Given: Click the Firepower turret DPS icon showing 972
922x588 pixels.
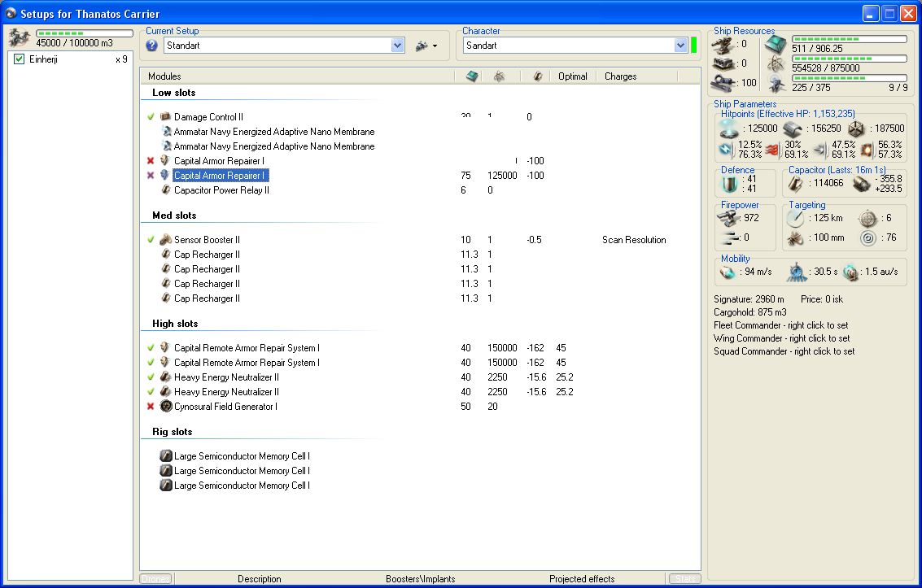Looking at the screenshot, I should [728, 218].
